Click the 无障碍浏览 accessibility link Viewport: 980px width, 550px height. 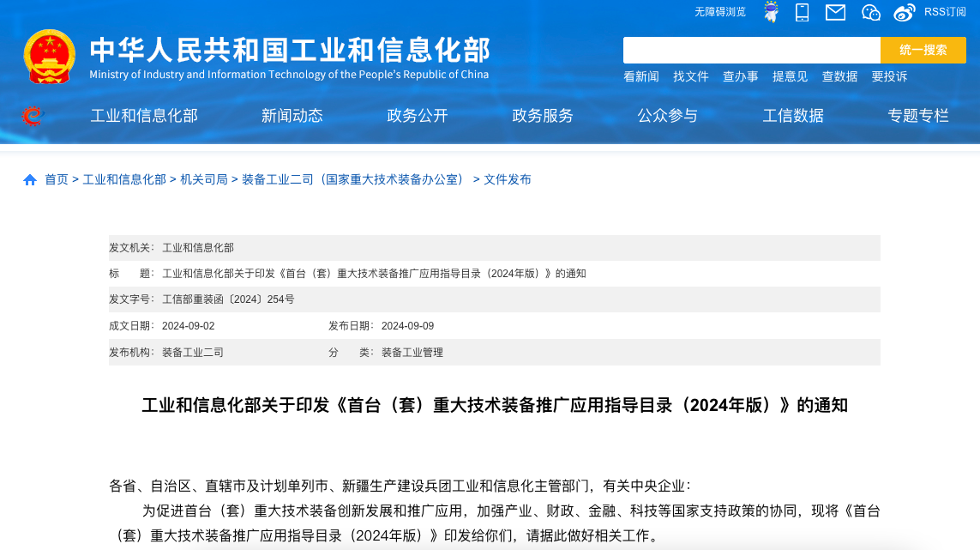tap(720, 12)
